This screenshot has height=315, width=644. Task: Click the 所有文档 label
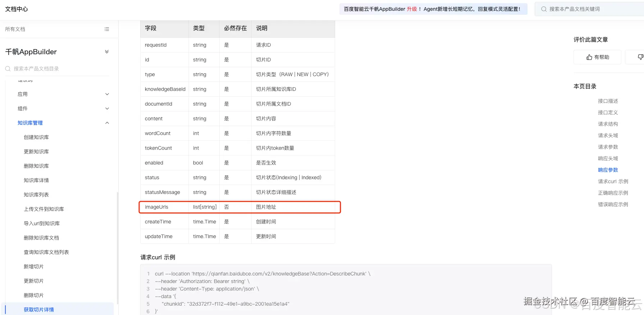point(15,29)
